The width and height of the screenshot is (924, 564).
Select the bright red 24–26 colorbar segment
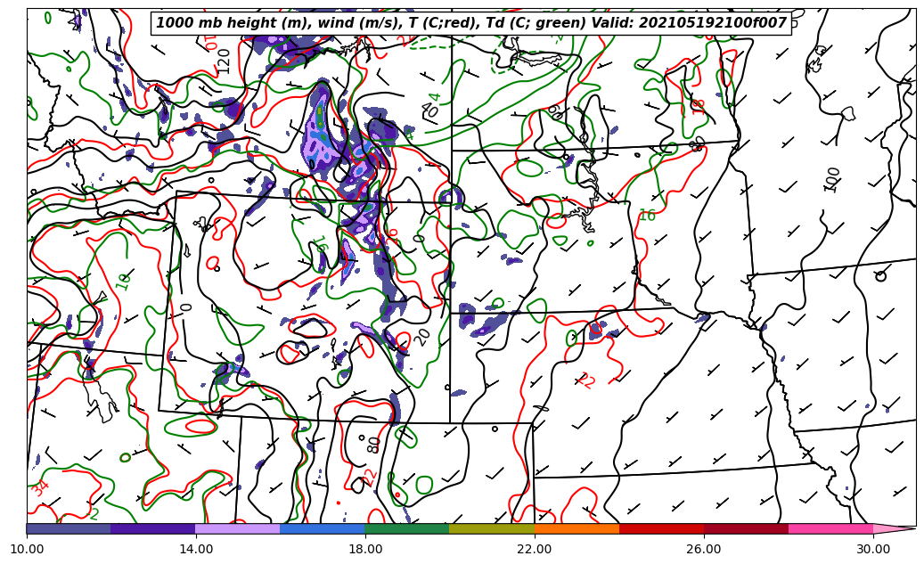pyautogui.click(x=662, y=528)
